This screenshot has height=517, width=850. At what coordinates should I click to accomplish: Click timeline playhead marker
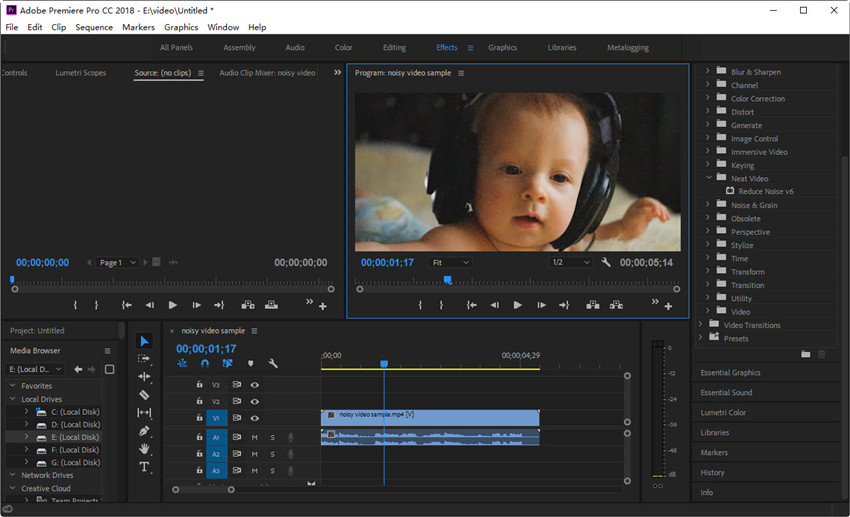click(384, 364)
